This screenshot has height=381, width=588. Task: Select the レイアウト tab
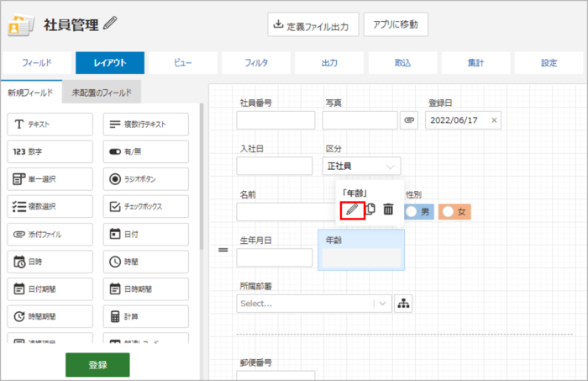coord(110,63)
